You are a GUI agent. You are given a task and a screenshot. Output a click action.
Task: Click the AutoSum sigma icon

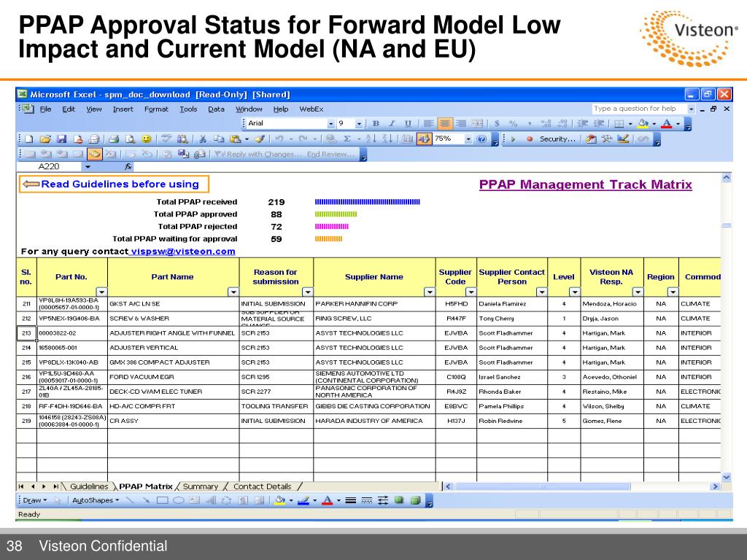(347, 139)
